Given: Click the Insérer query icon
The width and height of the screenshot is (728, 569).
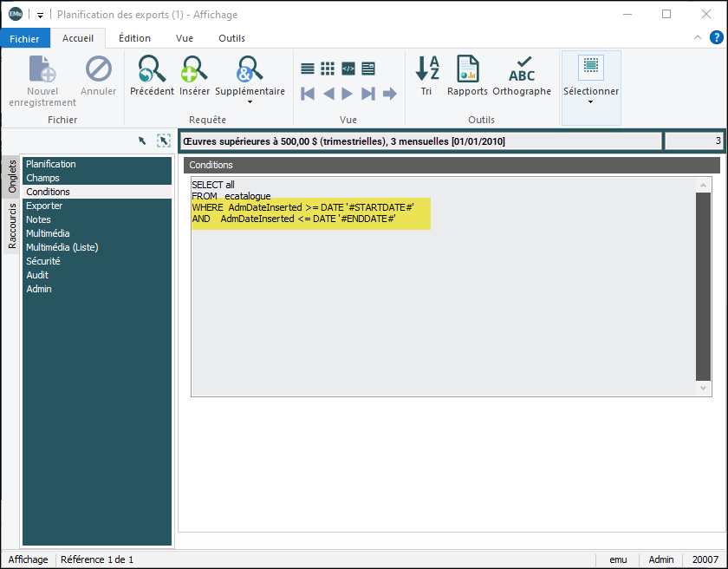Looking at the screenshot, I should pyautogui.click(x=194, y=69).
